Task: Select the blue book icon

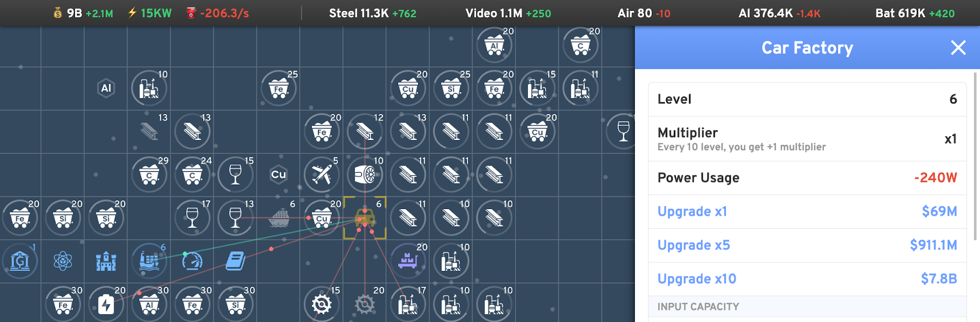Action: click(235, 261)
